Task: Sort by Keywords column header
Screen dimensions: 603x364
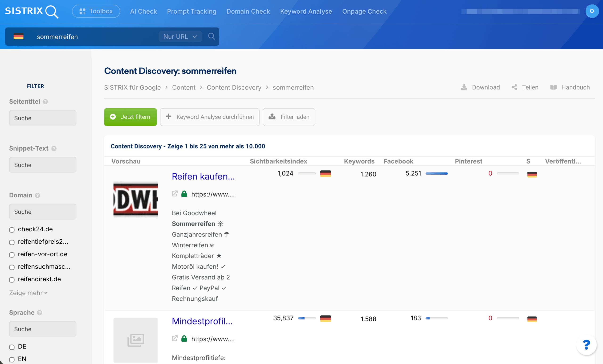Action: (359, 161)
